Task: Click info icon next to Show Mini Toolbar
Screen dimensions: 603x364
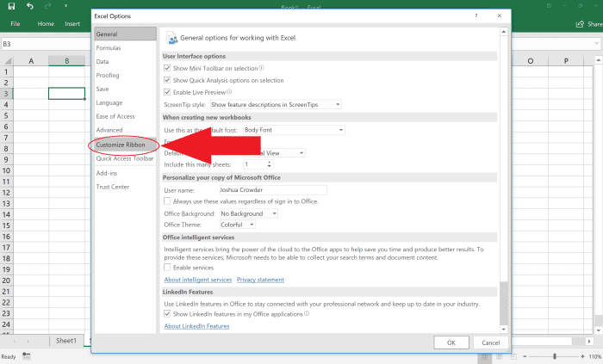Action: pos(262,68)
